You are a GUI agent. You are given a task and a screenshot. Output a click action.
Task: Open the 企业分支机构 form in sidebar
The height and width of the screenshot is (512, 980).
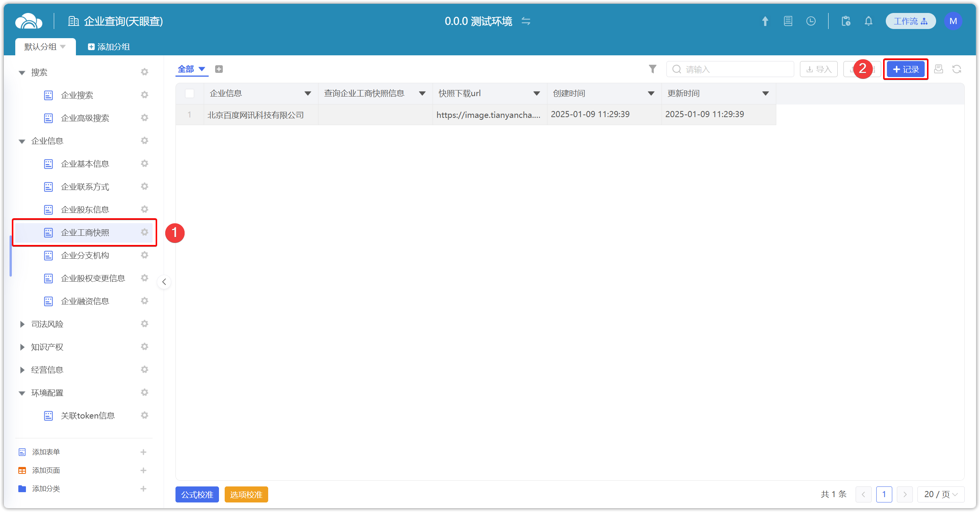tap(85, 255)
